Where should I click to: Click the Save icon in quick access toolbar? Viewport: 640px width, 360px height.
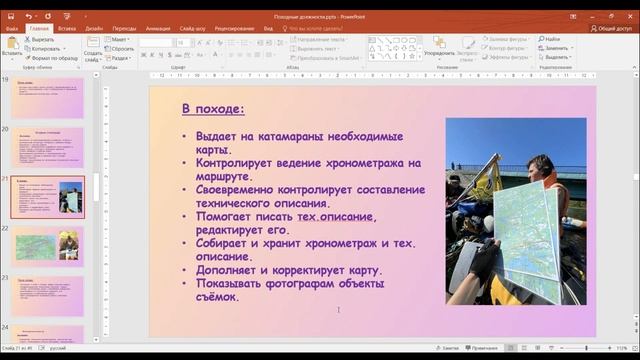point(11,16)
